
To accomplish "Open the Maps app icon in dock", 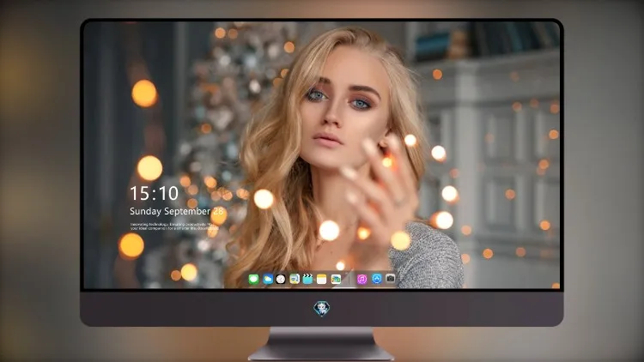I will (x=295, y=279).
